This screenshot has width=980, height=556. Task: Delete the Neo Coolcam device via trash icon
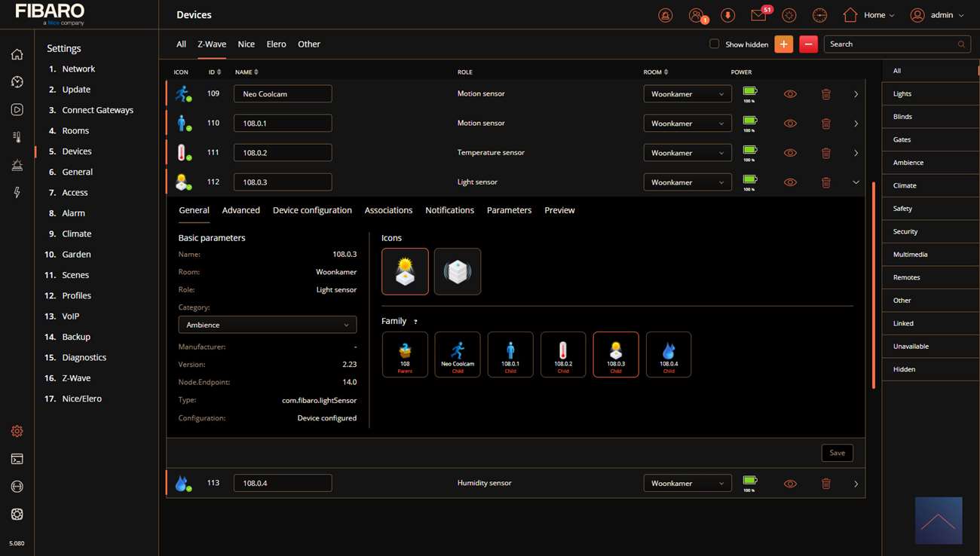[825, 94]
